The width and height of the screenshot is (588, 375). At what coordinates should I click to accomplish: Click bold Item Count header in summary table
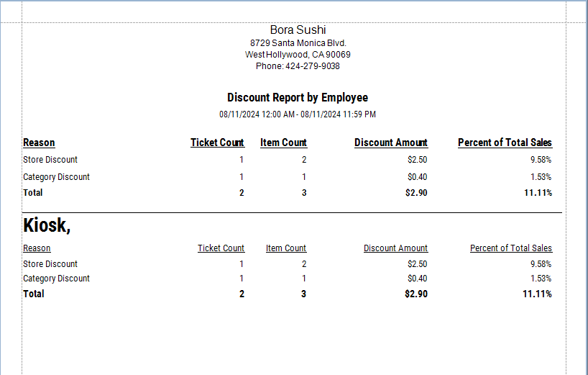point(283,143)
